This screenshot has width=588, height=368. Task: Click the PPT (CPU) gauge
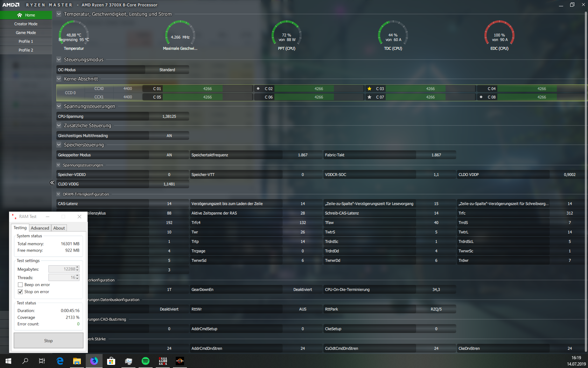[x=287, y=35]
